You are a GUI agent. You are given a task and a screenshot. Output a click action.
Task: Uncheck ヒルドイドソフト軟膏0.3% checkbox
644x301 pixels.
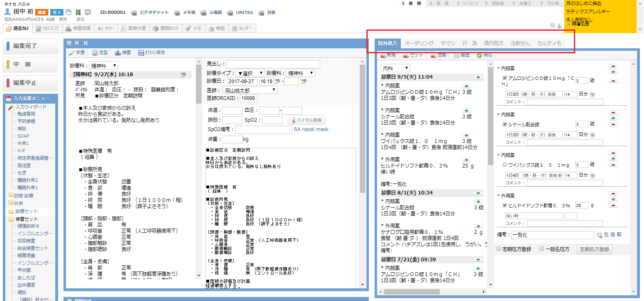coord(505,205)
